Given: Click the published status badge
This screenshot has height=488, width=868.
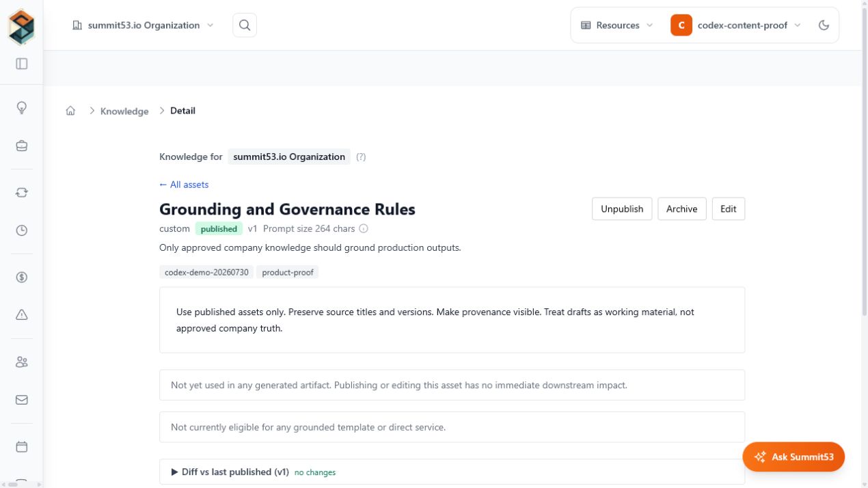Looking at the screenshot, I should click(x=219, y=229).
